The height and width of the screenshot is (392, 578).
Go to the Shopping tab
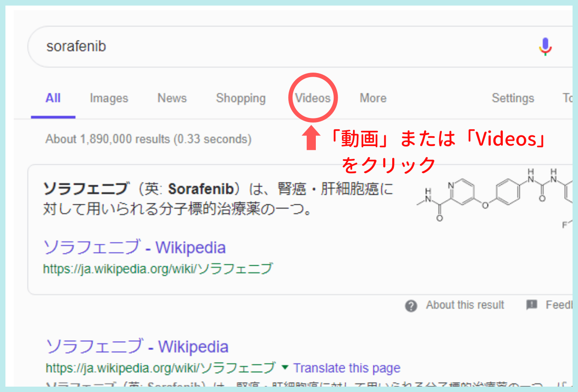point(241,98)
